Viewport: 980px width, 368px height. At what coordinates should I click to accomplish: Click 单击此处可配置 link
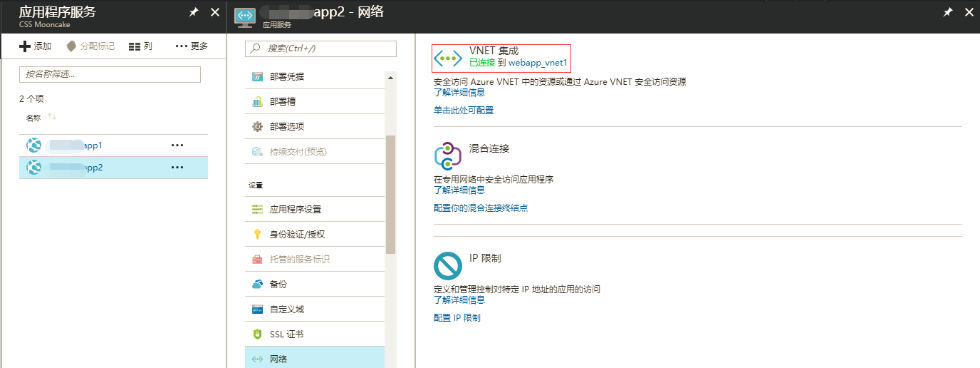464,111
